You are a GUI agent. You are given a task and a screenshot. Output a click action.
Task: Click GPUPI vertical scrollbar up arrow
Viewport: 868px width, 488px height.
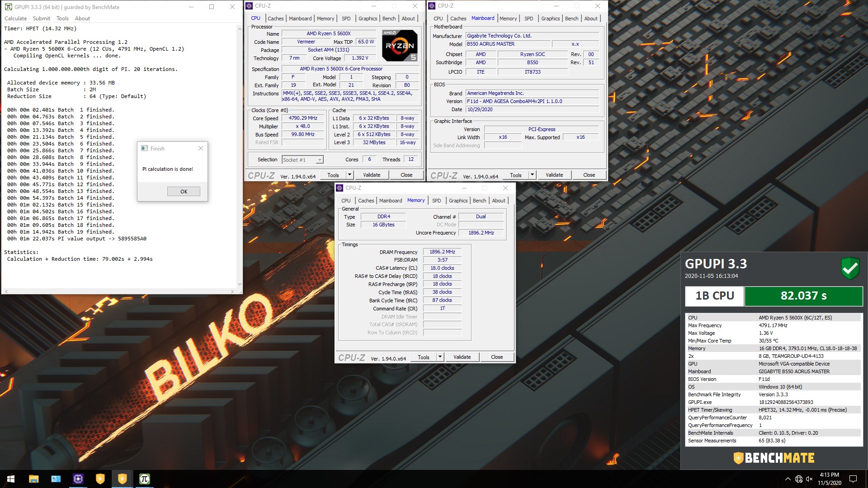click(240, 28)
